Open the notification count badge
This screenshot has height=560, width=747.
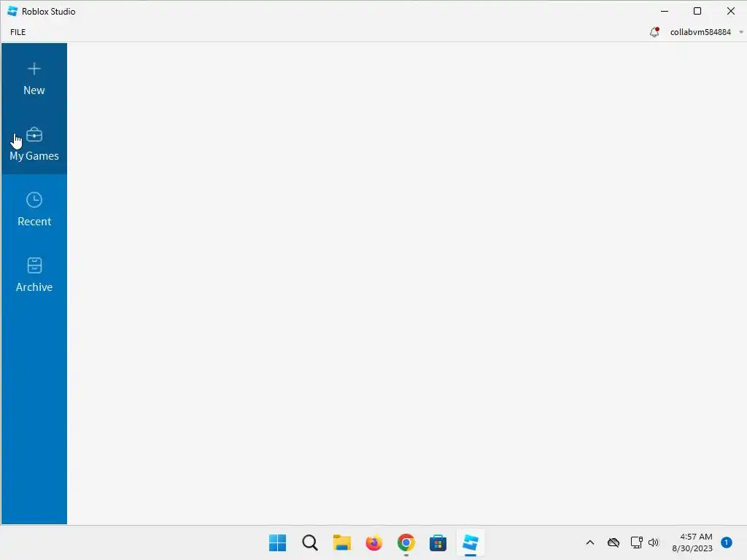click(x=727, y=542)
